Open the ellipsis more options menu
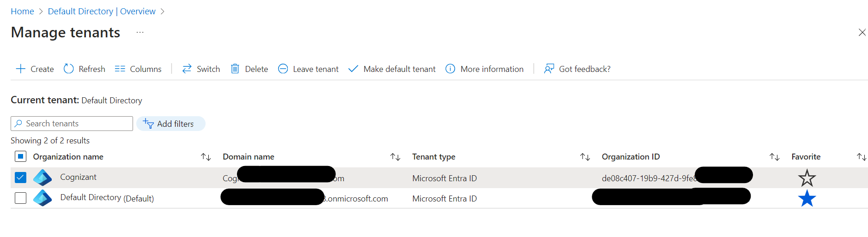The height and width of the screenshot is (237, 868). 140,32
